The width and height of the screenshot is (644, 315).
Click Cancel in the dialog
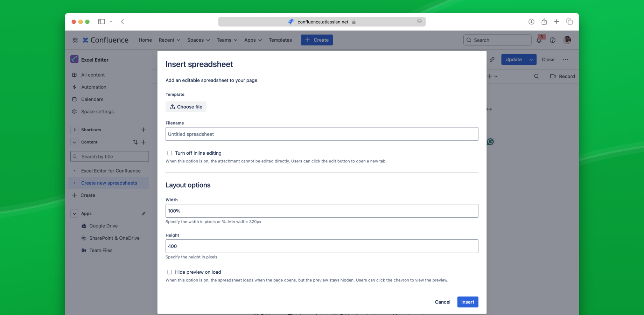[x=442, y=302]
